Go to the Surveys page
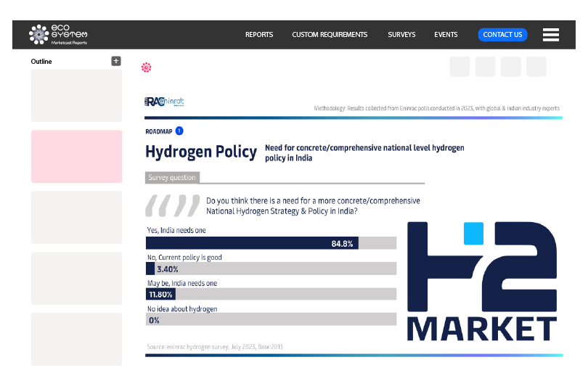 [401, 35]
